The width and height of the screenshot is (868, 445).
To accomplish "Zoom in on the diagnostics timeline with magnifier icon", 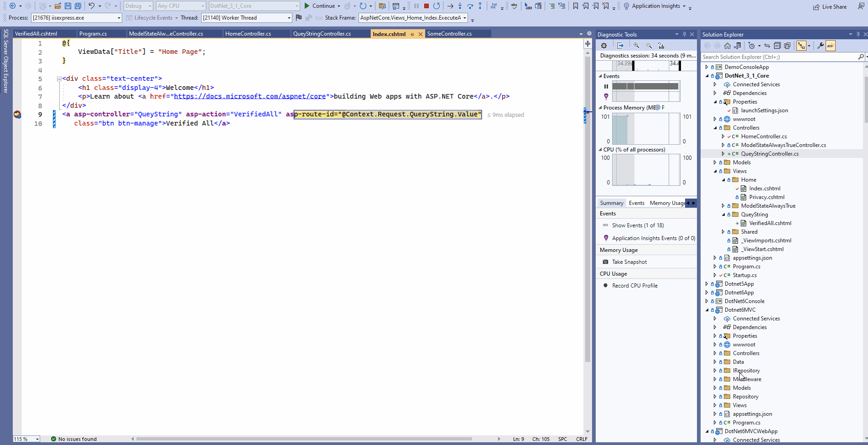I will point(636,45).
